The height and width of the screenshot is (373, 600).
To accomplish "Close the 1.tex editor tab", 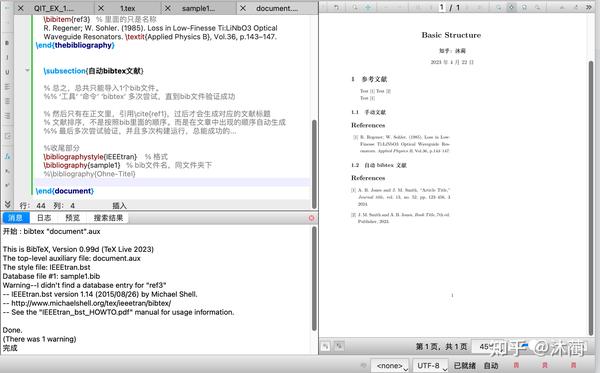I will (101, 8).
